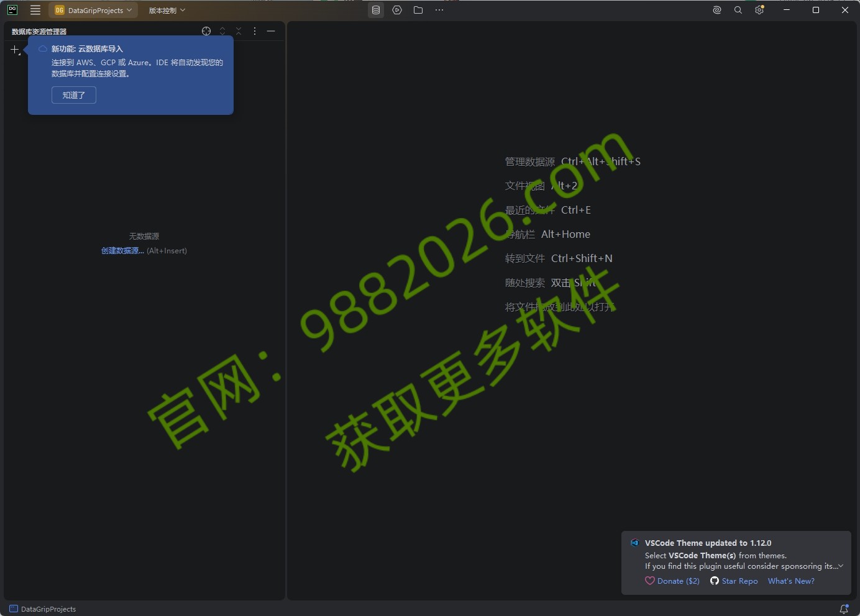Image resolution: width=860 pixels, height=616 pixels.
Task: Open IDE settings gear icon
Action: [x=759, y=10]
